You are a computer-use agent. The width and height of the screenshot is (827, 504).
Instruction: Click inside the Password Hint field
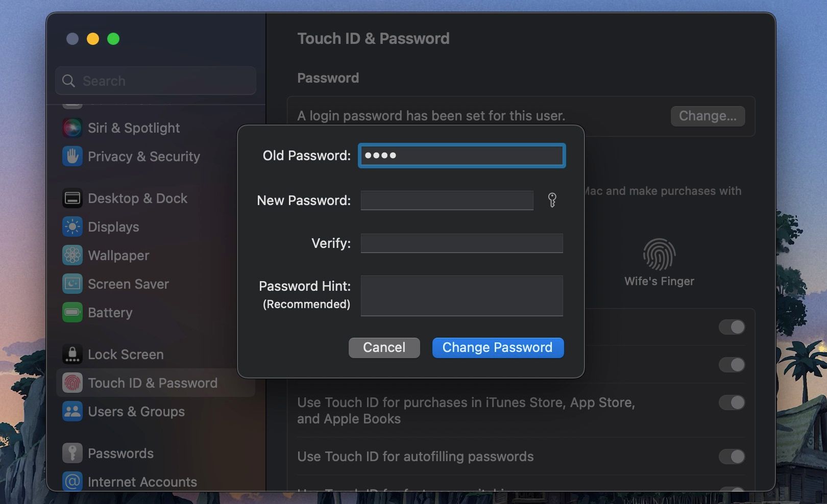461,295
